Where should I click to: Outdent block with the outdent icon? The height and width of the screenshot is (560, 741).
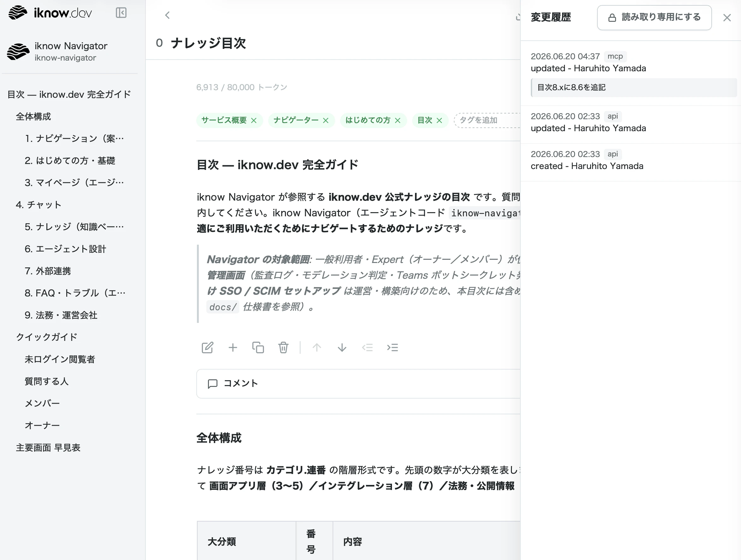[367, 347]
